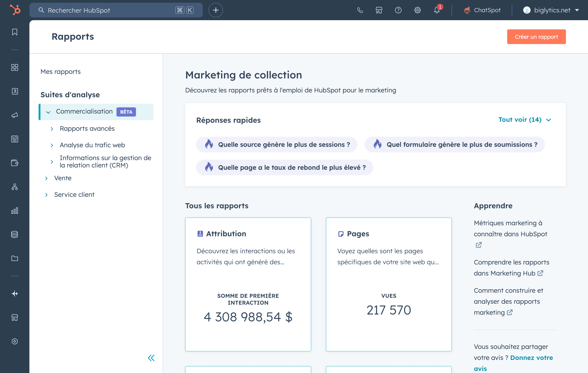The height and width of the screenshot is (373, 588).
Task: Click the calling phone icon
Action: [360, 10]
